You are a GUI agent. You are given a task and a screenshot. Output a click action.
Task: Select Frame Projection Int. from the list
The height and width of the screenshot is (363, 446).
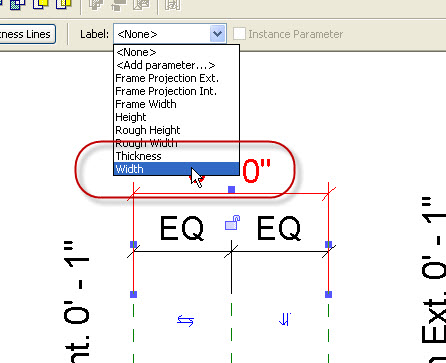176,91
